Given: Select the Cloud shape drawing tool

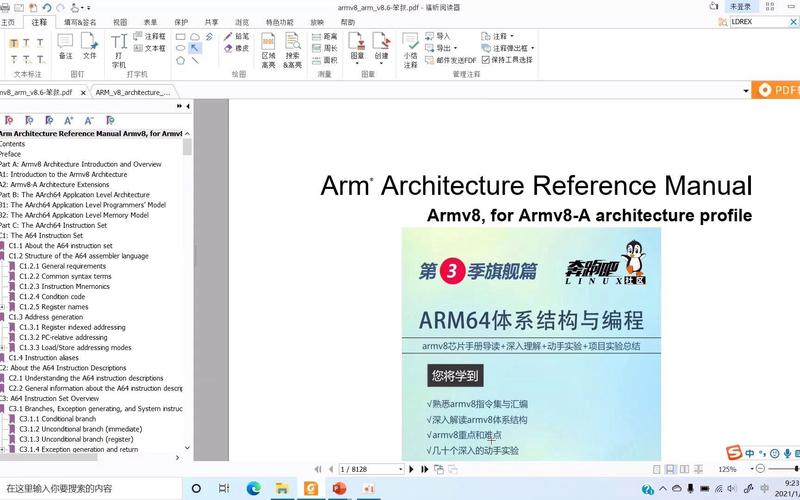Looking at the screenshot, I should tap(195, 37).
